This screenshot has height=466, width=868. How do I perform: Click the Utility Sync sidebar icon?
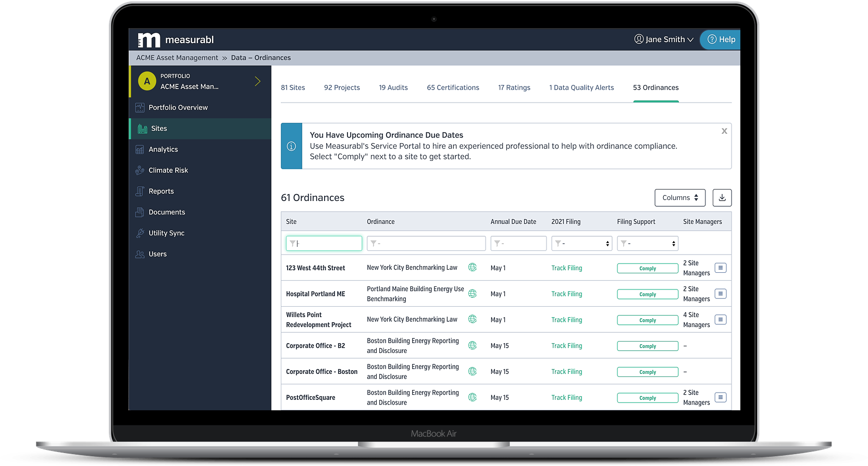click(140, 233)
